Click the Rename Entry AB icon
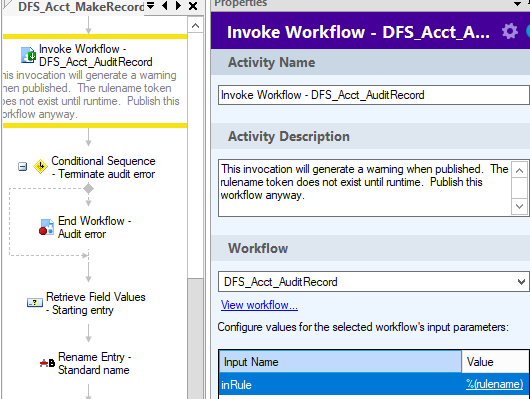530x399 pixels. tap(47, 363)
